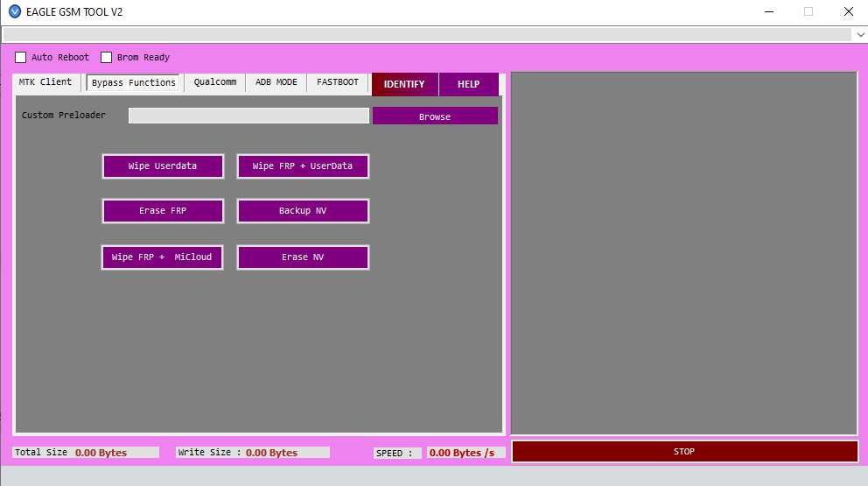Click the Eagle GSM Tool app icon
Screen dimensions: 868x486
point(15,11)
